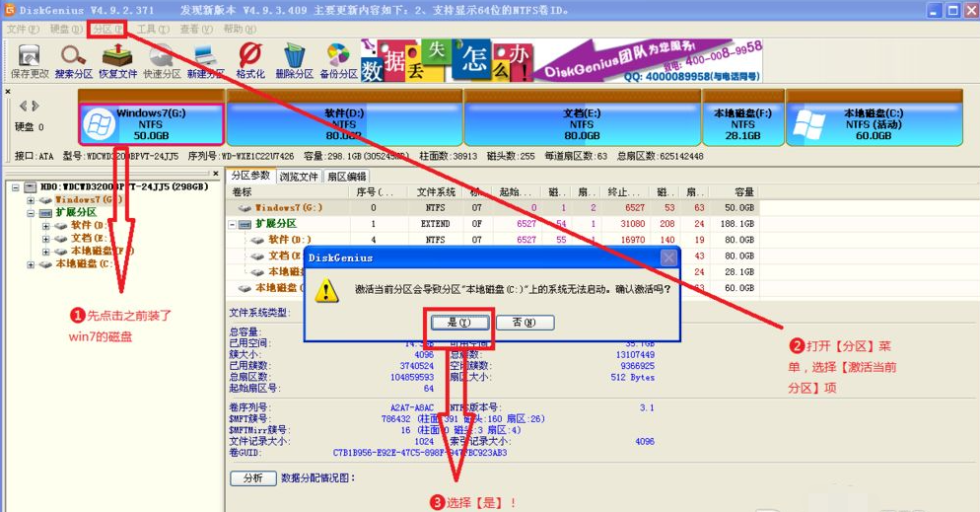Select the 恢复文件 (Recover Files) icon
Image resolution: width=980 pixels, height=512 pixels.
pyautogui.click(x=117, y=58)
